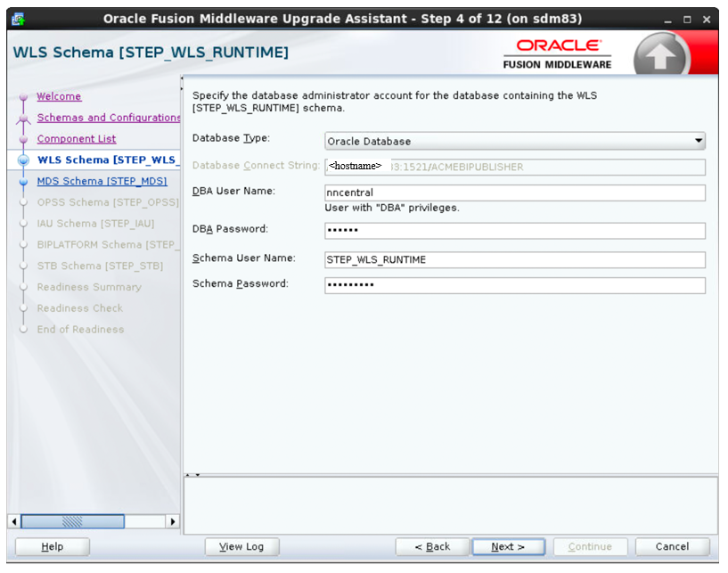
Task: Click Readiness Check step
Action: click(80, 308)
